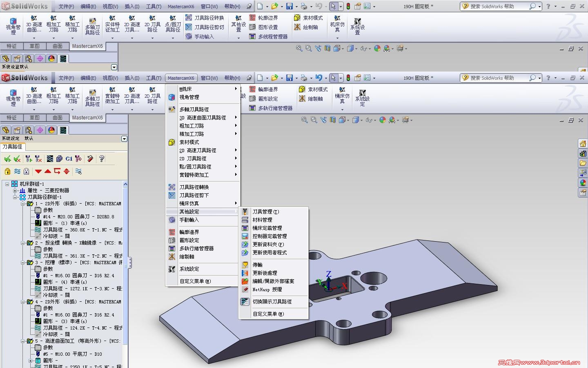
Task: Collapse operation 3 - 挖槽 (標準)
Action: [x=23, y=263]
